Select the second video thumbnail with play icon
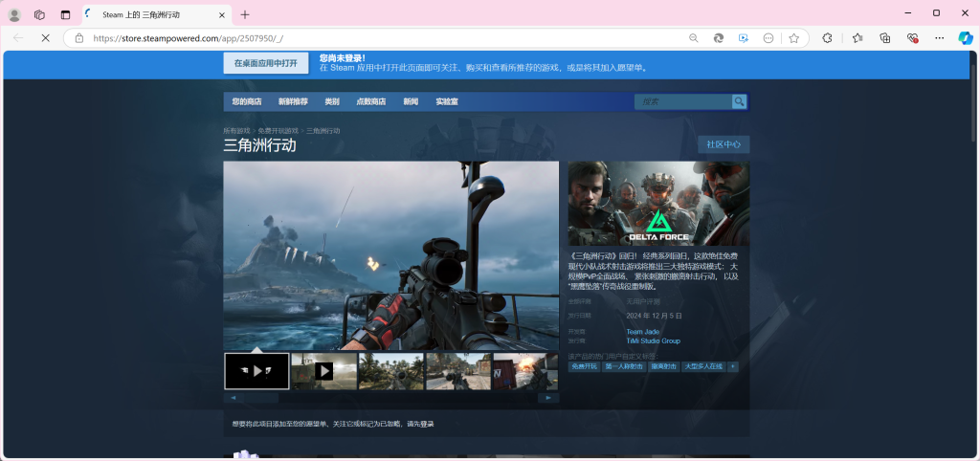The height and width of the screenshot is (461, 980). click(x=323, y=371)
